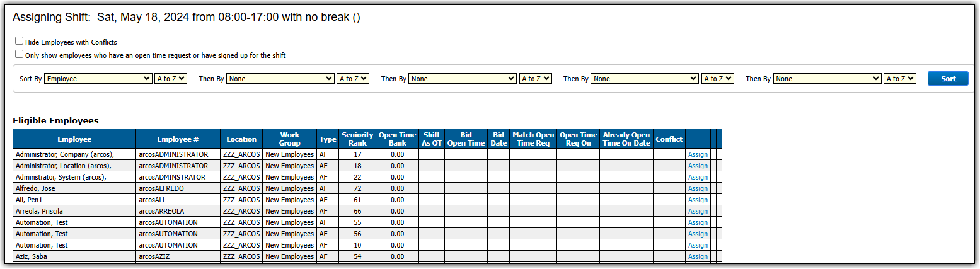Viewport: 980px width, 269px height.
Task: Click the Seniority Rank column header
Action: (357, 139)
